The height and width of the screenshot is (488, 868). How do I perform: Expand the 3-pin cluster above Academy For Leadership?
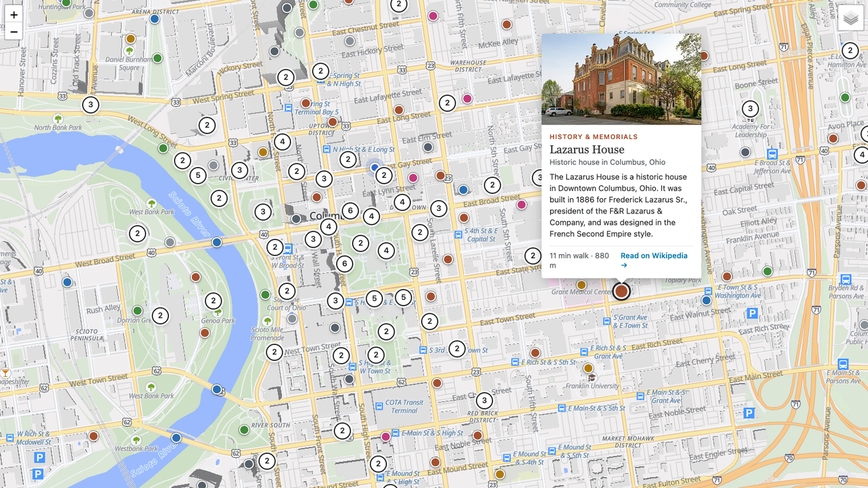click(x=750, y=109)
